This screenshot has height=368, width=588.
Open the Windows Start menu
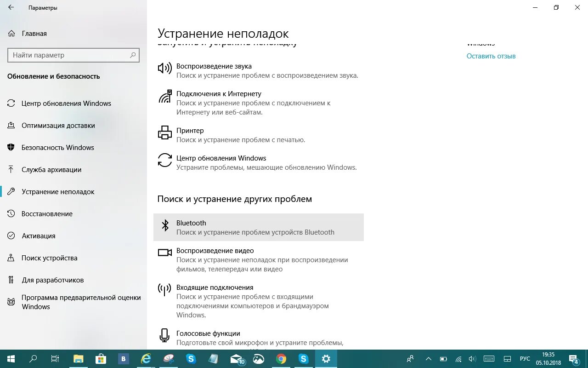point(11,359)
